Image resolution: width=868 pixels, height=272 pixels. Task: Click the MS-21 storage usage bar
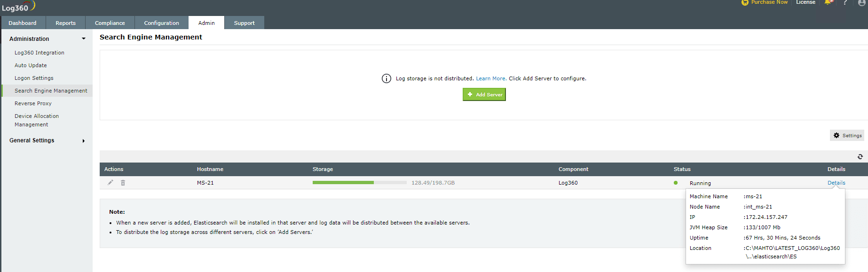click(x=360, y=182)
